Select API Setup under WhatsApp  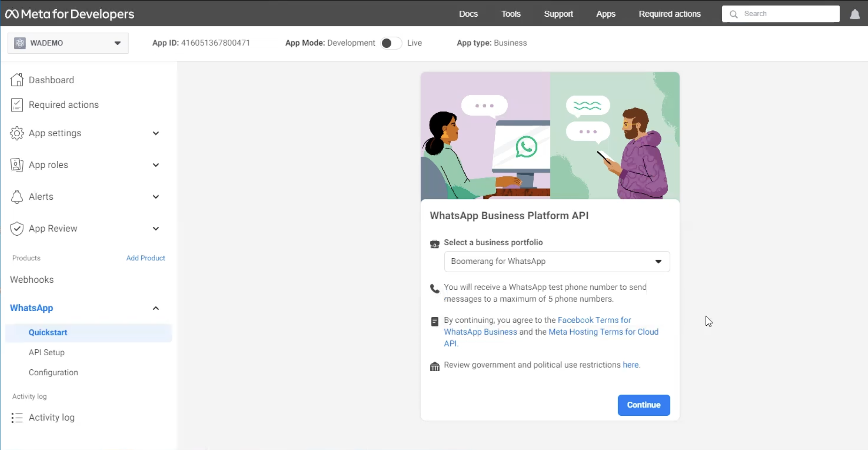47,353
